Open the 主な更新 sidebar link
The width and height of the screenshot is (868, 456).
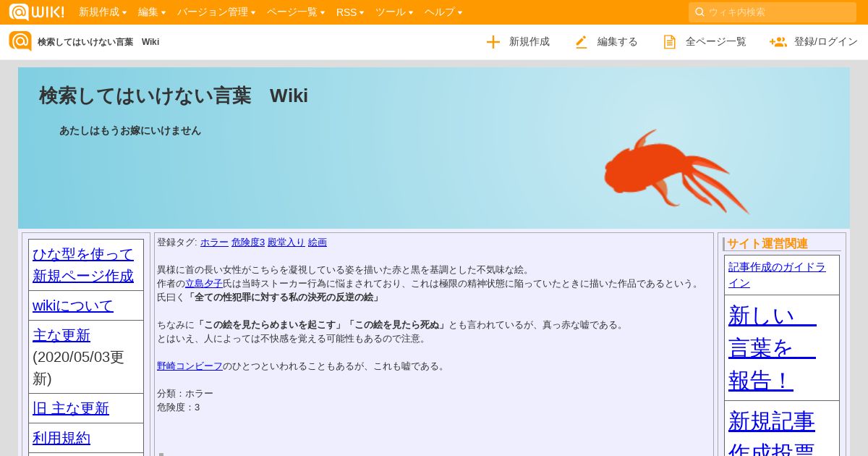click(61, 335)
